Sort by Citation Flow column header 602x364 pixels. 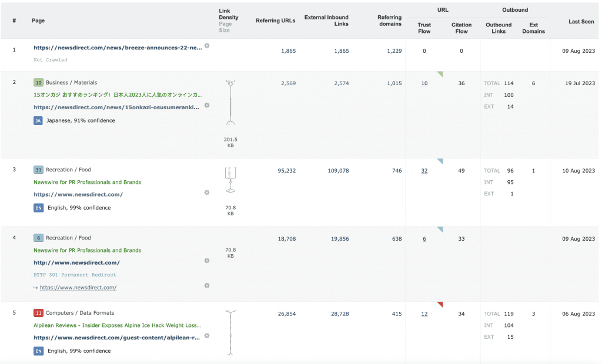461,28
